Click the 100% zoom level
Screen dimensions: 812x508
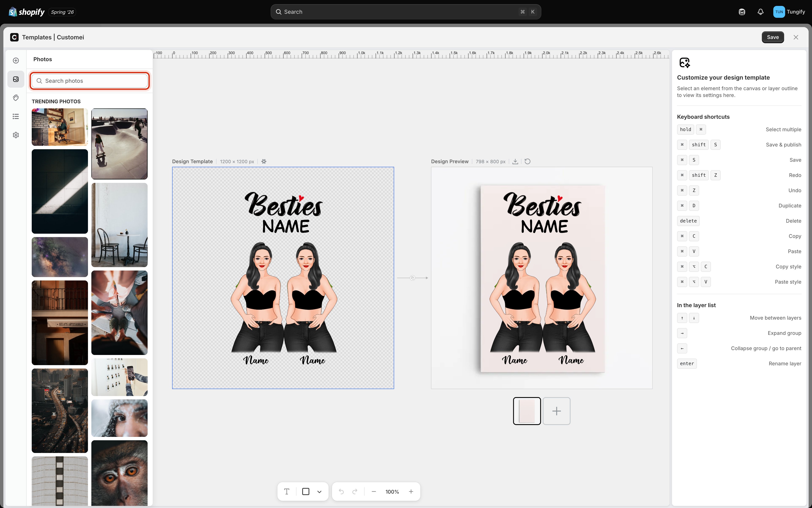coord(392,491)
